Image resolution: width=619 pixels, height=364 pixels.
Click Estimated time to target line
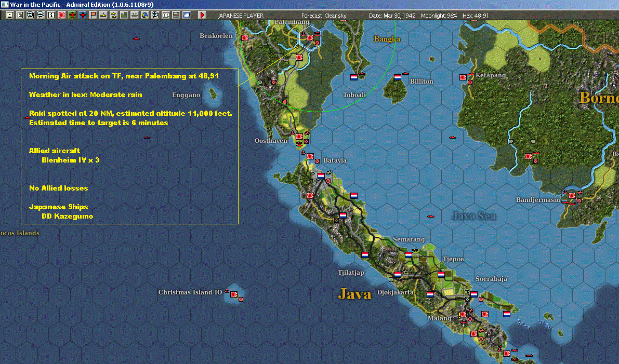tap(98, 123)
